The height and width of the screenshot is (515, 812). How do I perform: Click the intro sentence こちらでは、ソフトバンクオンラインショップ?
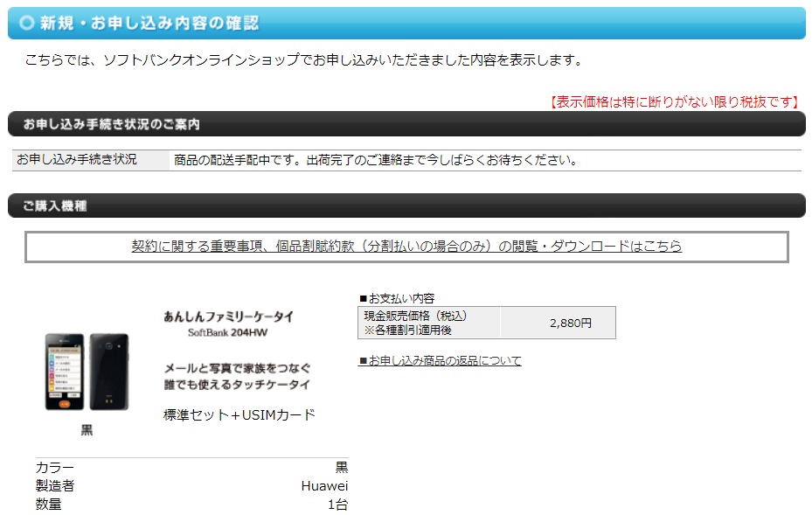[x=304, y=60]
